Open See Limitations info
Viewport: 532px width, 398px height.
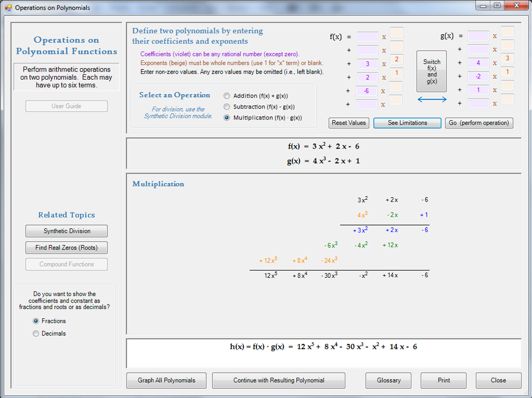[x=407, y=123]
